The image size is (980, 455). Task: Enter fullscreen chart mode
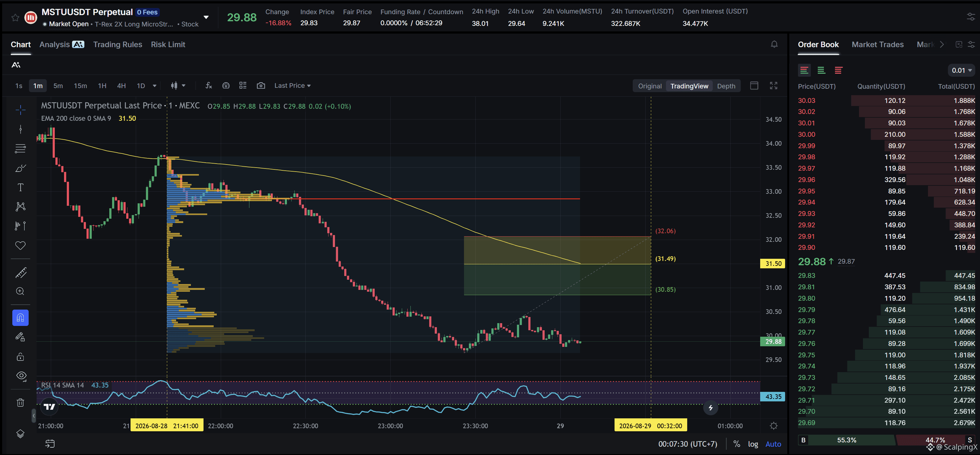click(x=773, y=86)
